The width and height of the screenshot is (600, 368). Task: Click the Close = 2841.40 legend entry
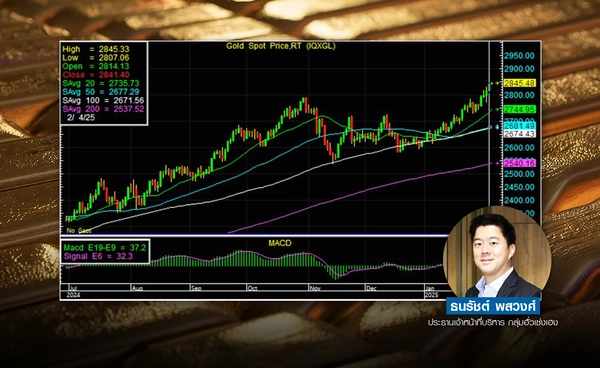[96, 75]
